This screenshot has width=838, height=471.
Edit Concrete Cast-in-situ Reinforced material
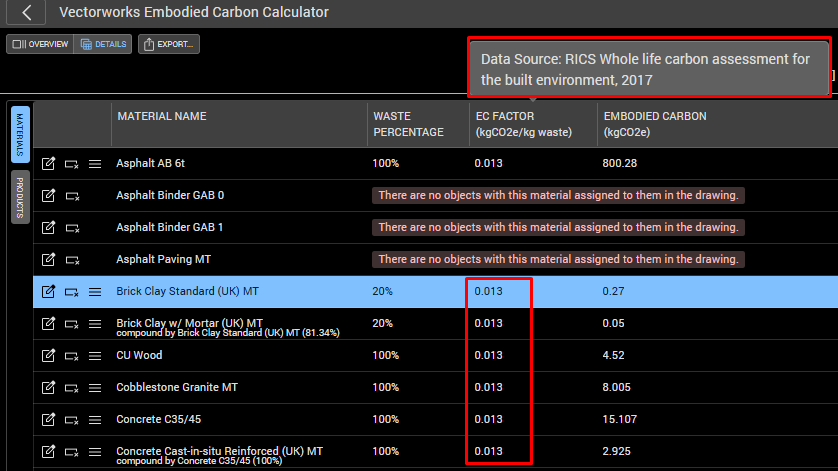[48, 451]
